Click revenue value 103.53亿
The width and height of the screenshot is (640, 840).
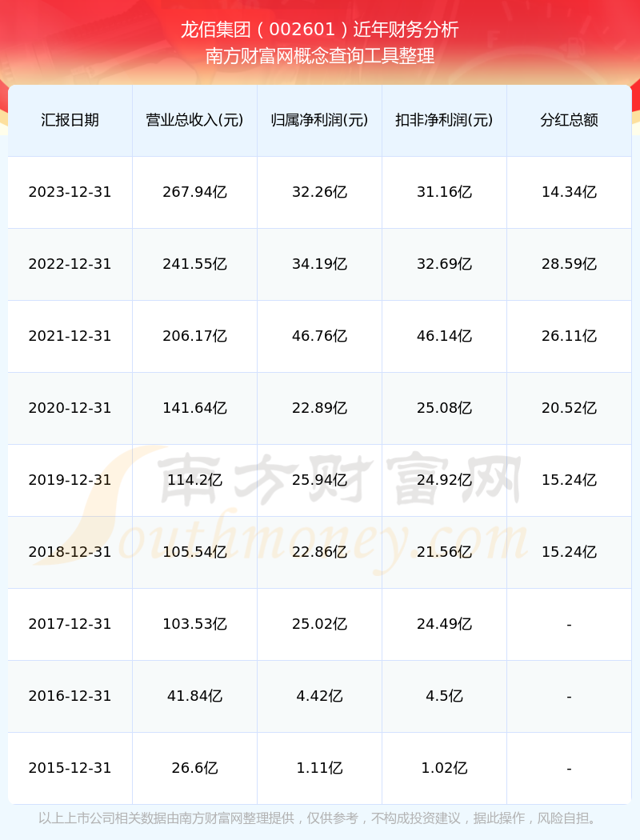coord(195,624)
